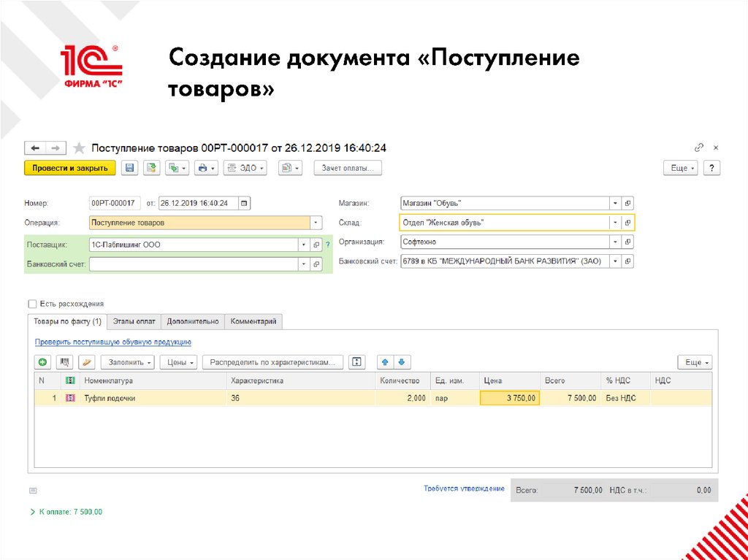Click the back navigation arrow
Image resolution: width=748 pixels, height=560 pixels.
(36, 147)
